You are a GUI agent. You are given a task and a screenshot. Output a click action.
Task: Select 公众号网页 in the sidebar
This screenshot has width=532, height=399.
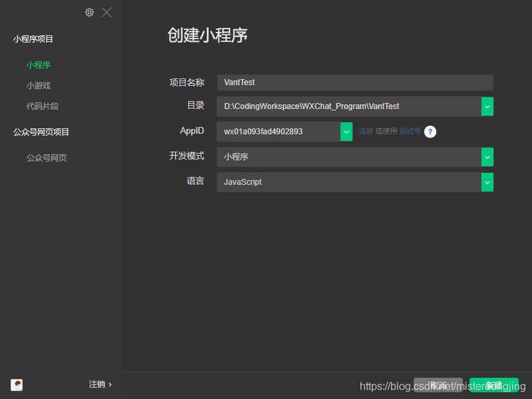(x=47, y=158)
